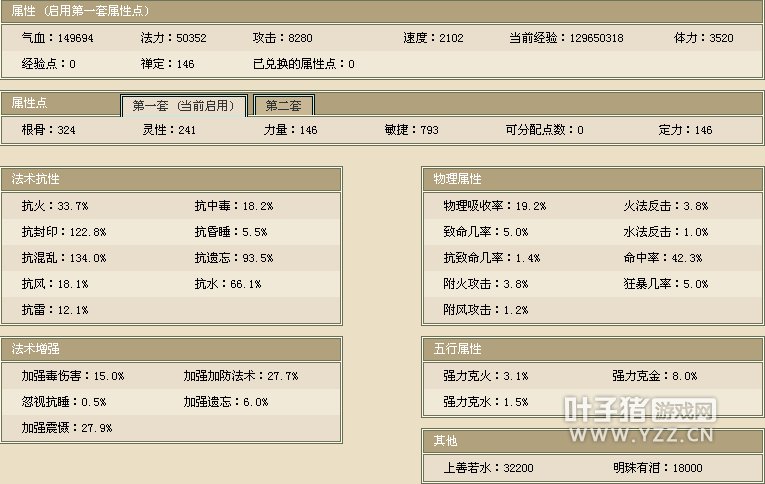Select the 法力 50352 stat

pyautogui.click(x=173, y=38)
